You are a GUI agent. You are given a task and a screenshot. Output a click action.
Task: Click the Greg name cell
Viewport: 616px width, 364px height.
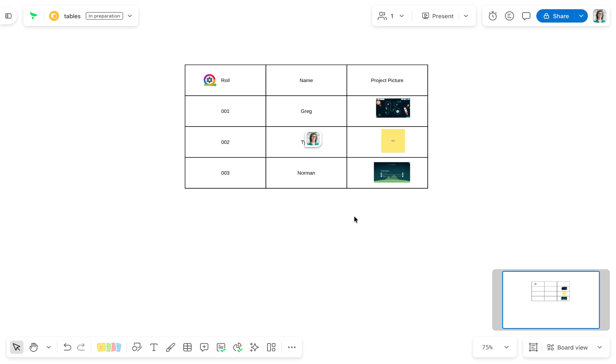[306, 111]
